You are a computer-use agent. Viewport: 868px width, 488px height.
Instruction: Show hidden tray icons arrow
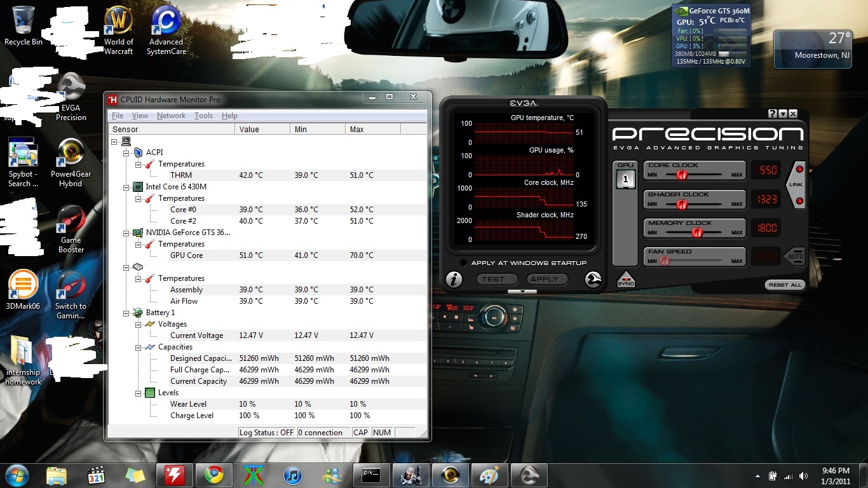(757, 476)
